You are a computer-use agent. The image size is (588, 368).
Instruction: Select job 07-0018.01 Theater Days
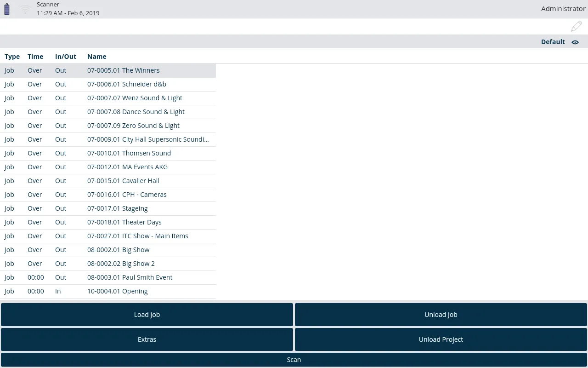click(x=108, y=222)
